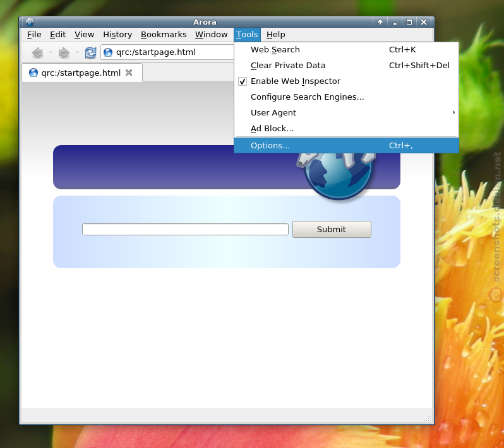Click the Forward navigation arrow

(x=64, y=52)
